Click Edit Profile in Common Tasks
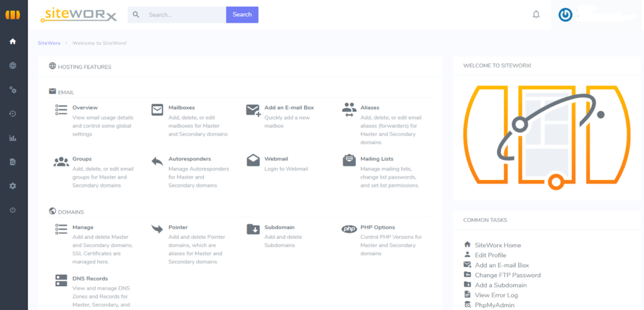Image resolution: width=644 pixels, height=310 pixels. pos(491,255)
